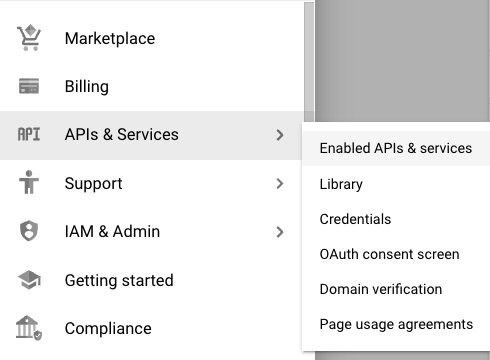This screenshot has width=490, height=360.
Task: Select Domain verification in the submenu
Action: pos(396,289)
